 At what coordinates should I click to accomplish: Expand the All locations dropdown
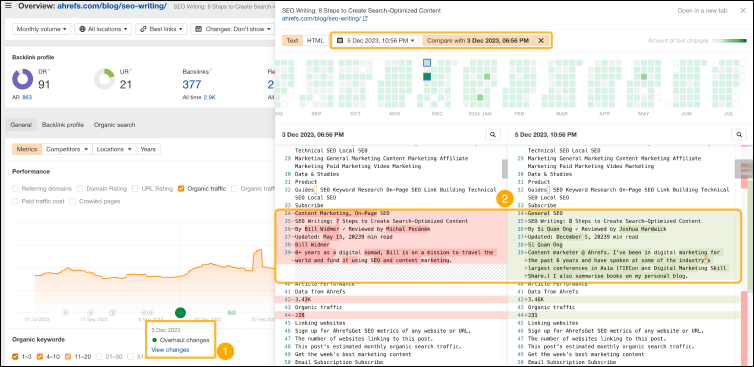point(103,29)
